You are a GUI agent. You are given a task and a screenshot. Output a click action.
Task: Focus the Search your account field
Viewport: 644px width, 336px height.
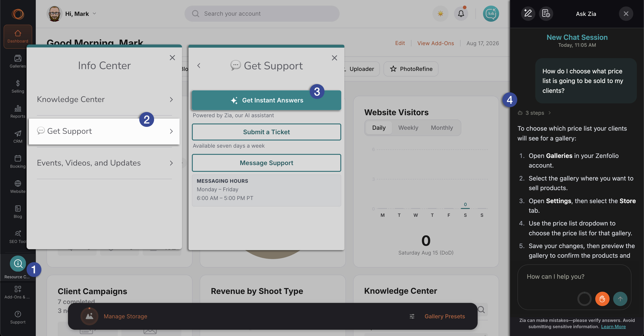tap(262, 13)
